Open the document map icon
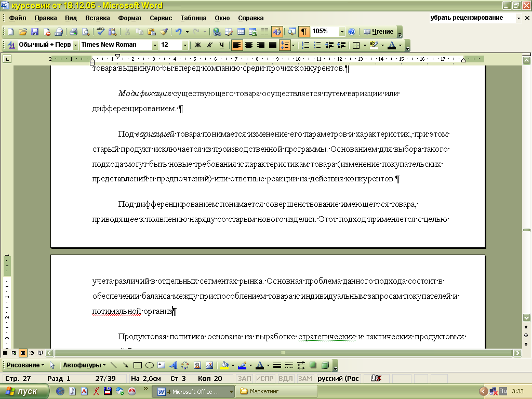Screen dimensions: 532x399 click(291, 32)
